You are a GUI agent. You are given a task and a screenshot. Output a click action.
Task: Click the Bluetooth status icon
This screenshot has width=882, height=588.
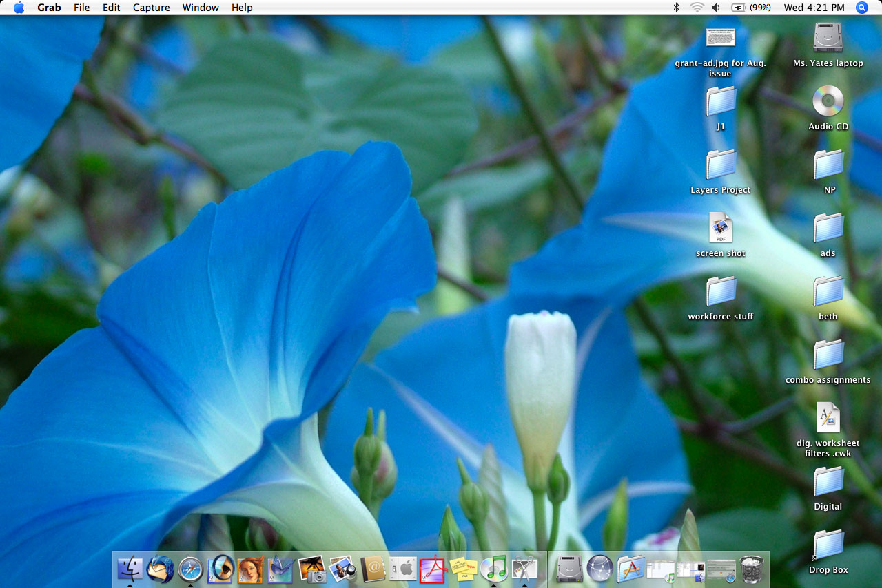coord(676,8)
